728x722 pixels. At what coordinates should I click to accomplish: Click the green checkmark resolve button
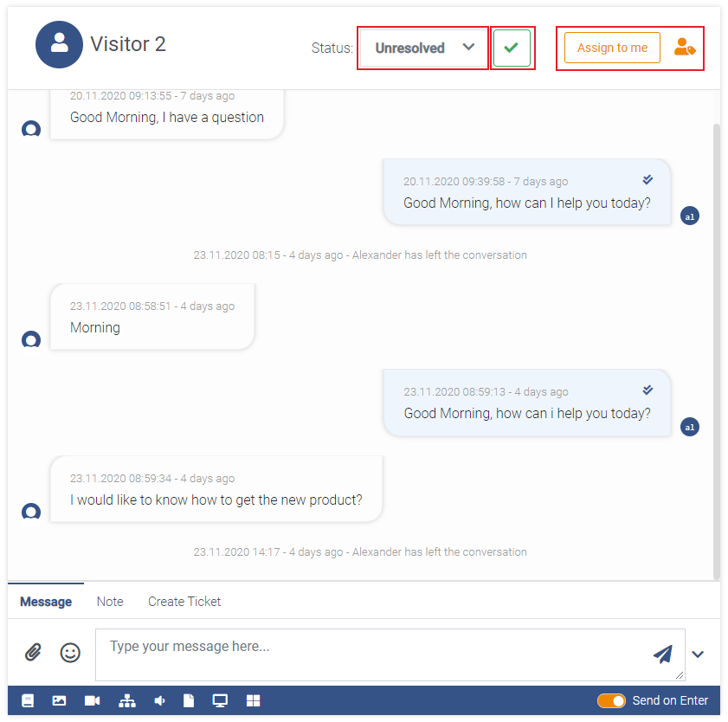[x=512, y=48]
